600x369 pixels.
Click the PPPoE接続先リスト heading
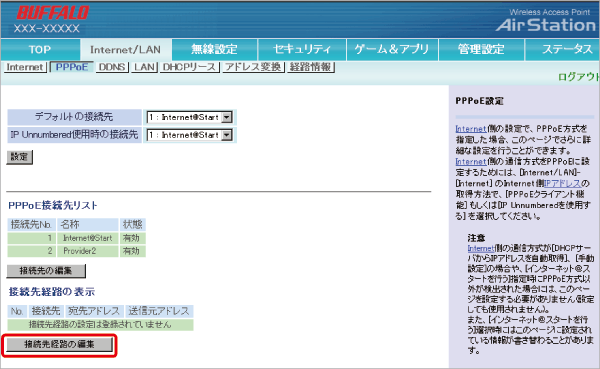(53, 206)
